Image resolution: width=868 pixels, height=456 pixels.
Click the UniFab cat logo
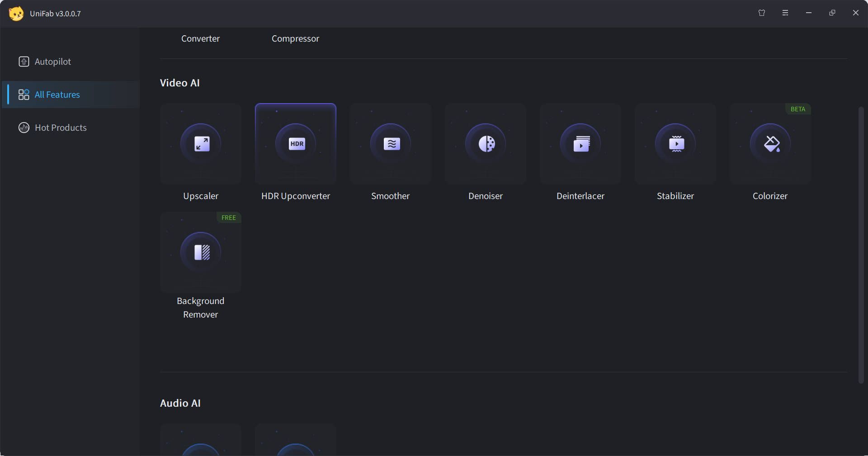pos(16,14)
